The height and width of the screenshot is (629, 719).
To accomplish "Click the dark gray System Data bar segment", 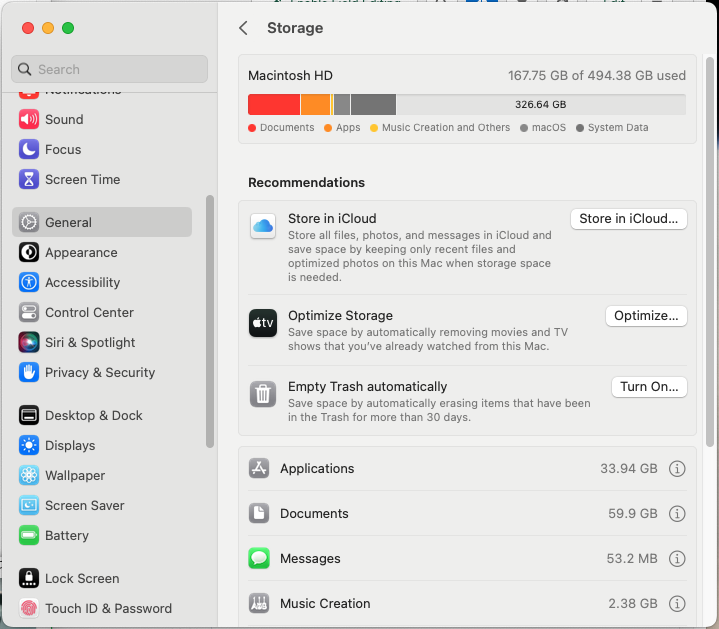I will coord(373,105).
